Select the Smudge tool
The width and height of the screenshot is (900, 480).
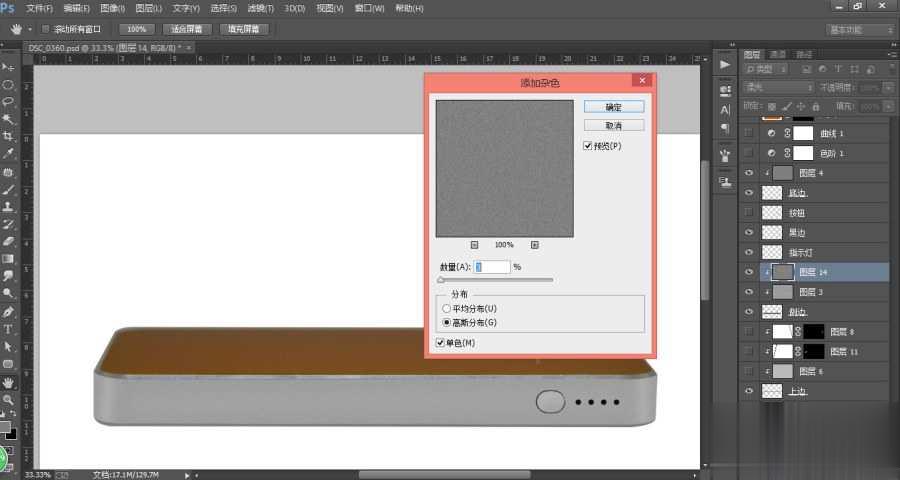8,276
